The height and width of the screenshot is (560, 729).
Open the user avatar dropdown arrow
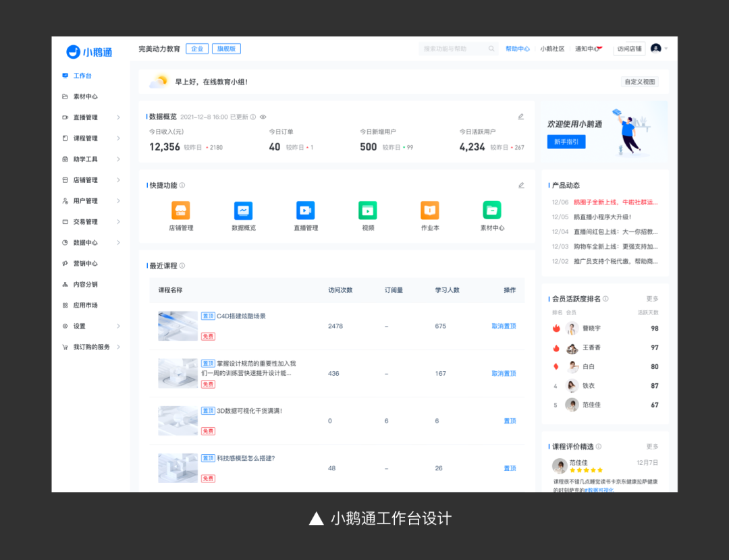tap(666, 49)
